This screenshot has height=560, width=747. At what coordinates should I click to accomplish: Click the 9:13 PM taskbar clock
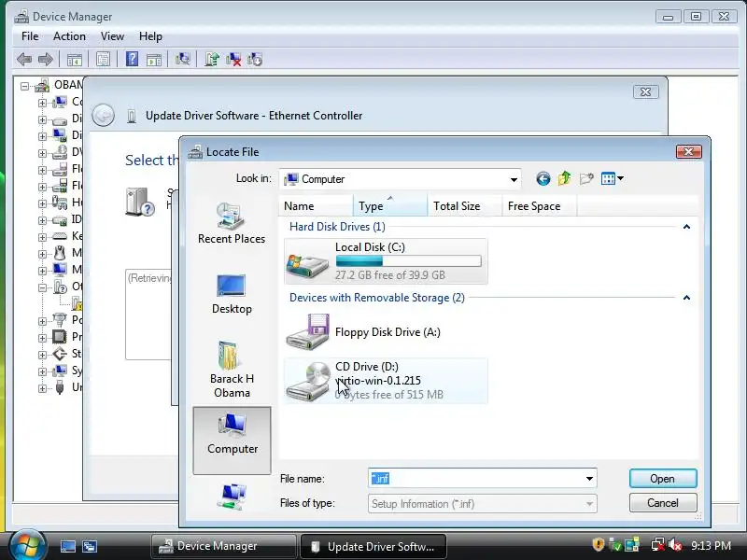pos(711,546)
